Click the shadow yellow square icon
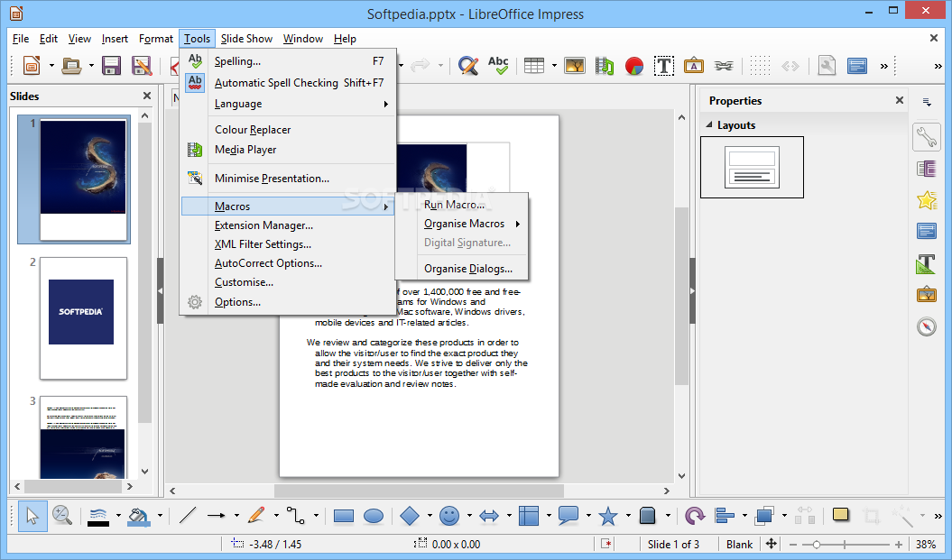The image size is (952, 560). [x=840, y=515]
